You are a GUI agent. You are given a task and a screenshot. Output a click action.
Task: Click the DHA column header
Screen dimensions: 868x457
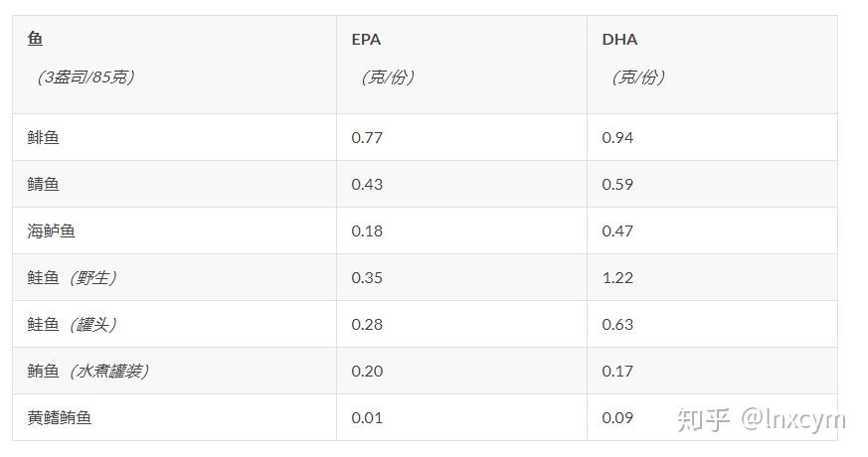click(x=619, y=40)
